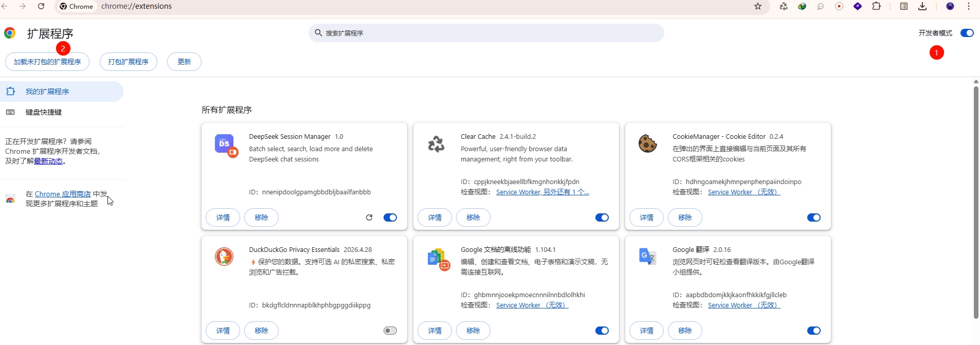
Task: Click the profile avatar in toolbar
Action: 950,6
